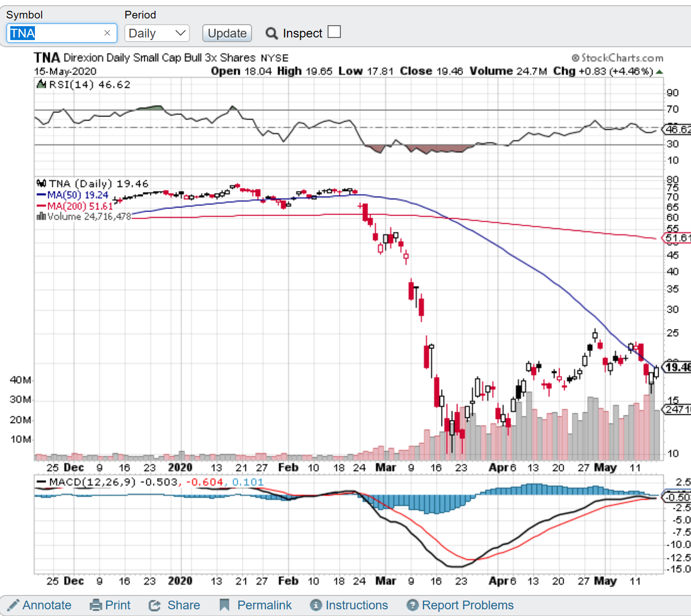Viewport: 691px width, 616px height.
Task: Click the 19.46 price tag on right axis
Action: coord(678,367)
